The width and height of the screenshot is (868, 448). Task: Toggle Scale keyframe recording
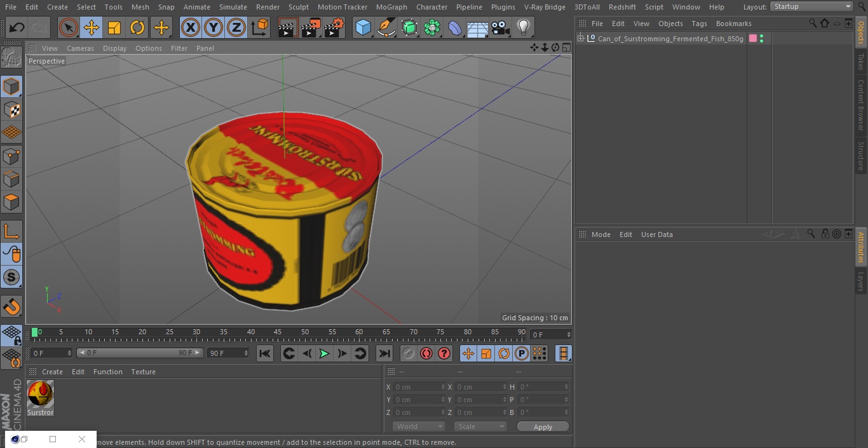[486, 353]
